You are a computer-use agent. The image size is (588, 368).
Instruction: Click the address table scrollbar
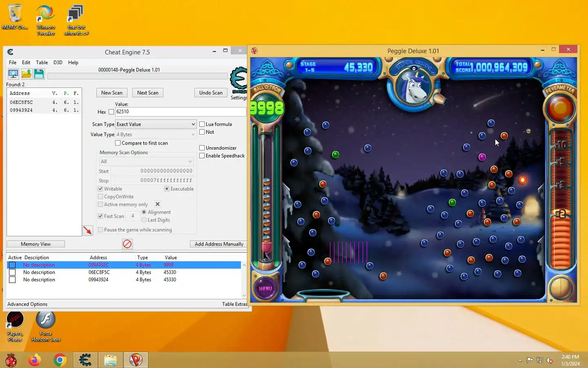pyautogui.click(x=244, y=280)
